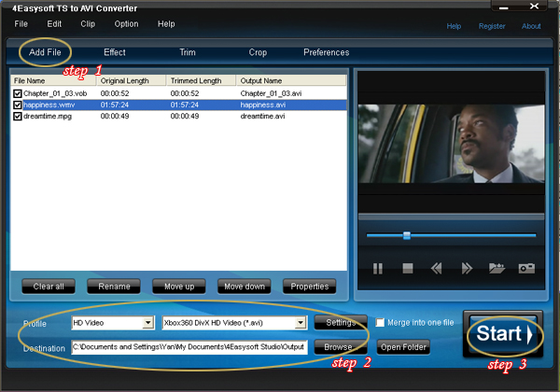The image size is (560, 392).
Task: Click the Original Length column header
Action: [132, 80]
